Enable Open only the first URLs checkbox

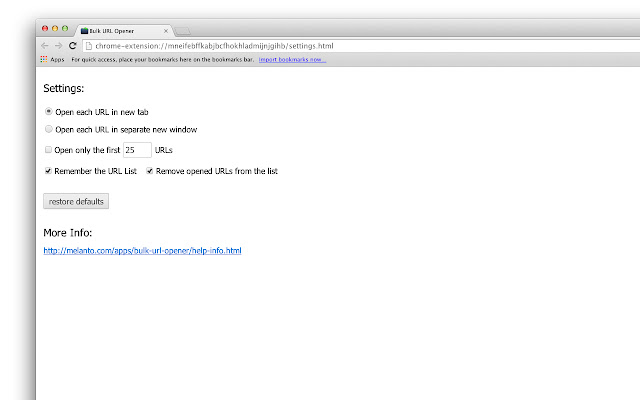[x=48, y=149]
